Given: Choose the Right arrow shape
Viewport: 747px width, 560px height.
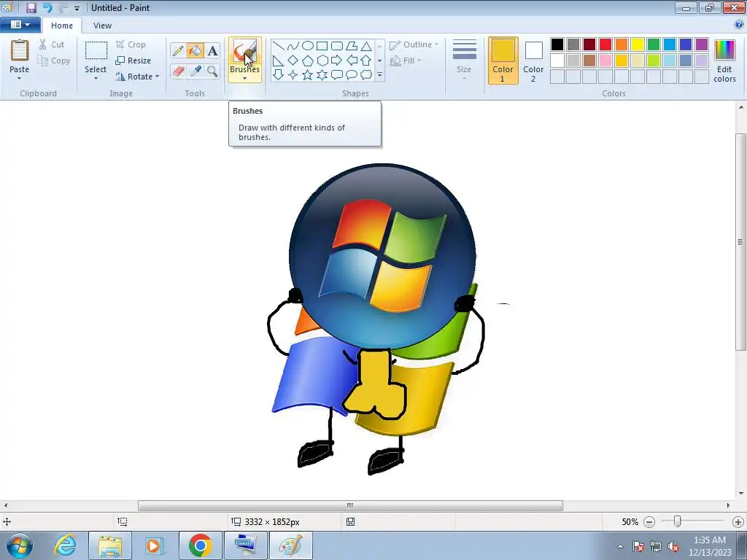Looking at the screenshot, I should 337,61.
